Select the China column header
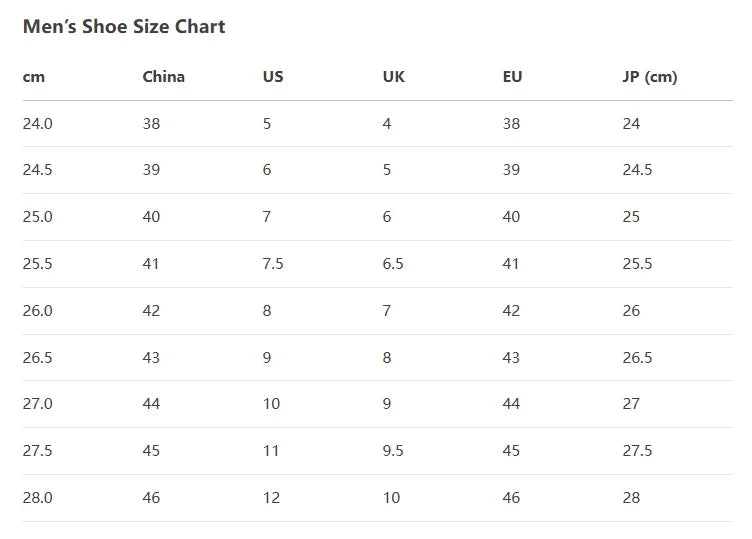The width and height of the screenshot is (752, 539). (x=164, y=77)
